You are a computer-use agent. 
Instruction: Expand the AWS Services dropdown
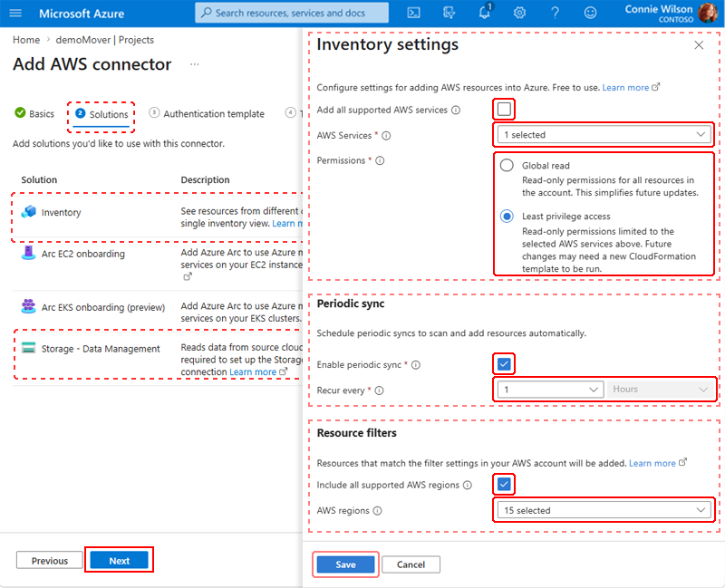pos(604,134)
